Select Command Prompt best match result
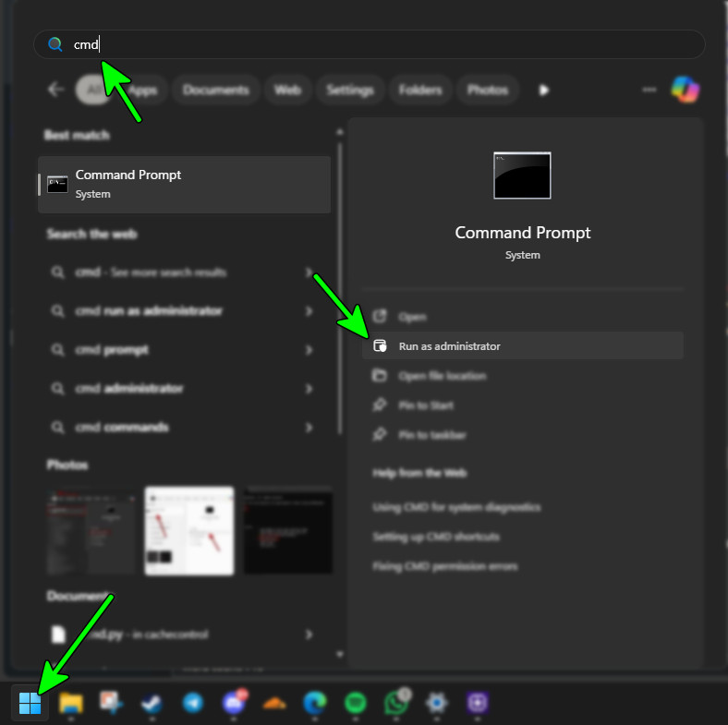 coord(185,185)
